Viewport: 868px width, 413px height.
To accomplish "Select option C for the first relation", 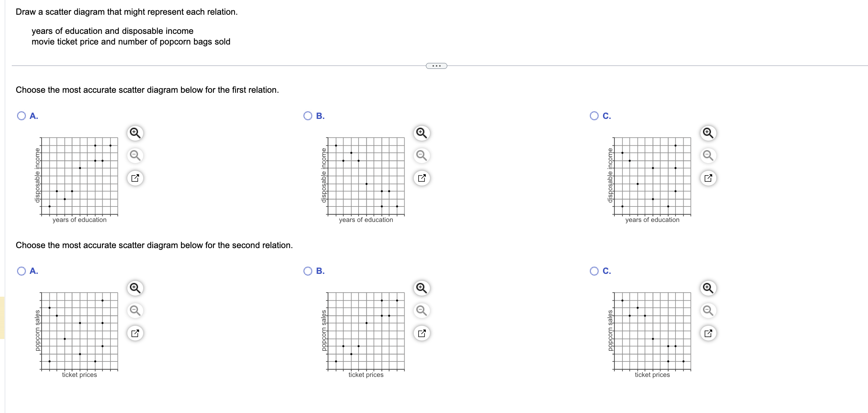I will pyautogui.click(x=594, y=116).
